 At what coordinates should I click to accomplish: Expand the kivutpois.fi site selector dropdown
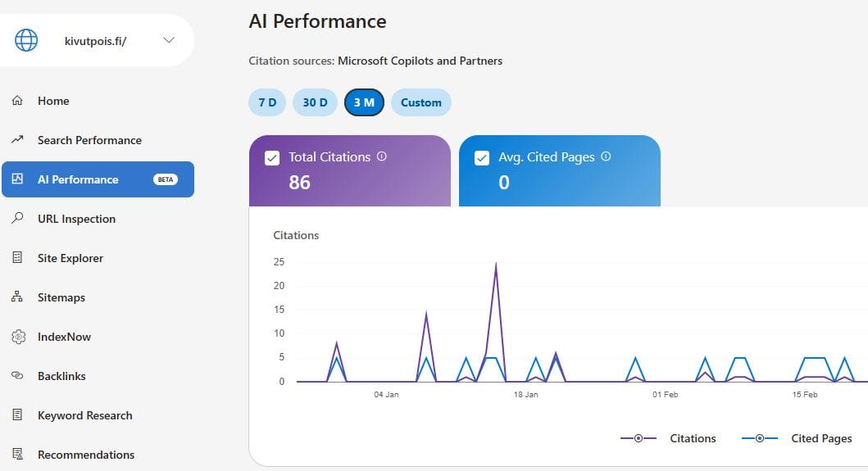[169, 40]
